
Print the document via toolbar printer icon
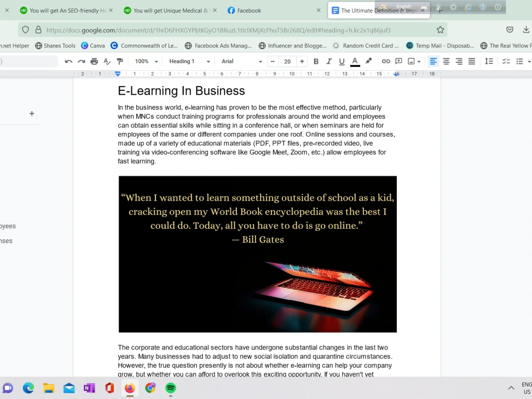coord(94,61)
